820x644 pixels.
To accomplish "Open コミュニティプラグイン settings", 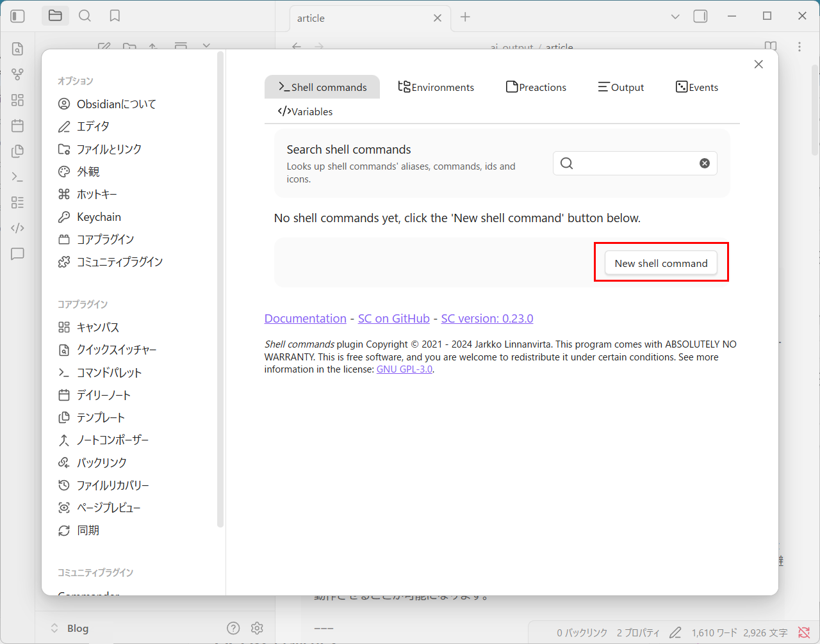I will coord(117,261).
